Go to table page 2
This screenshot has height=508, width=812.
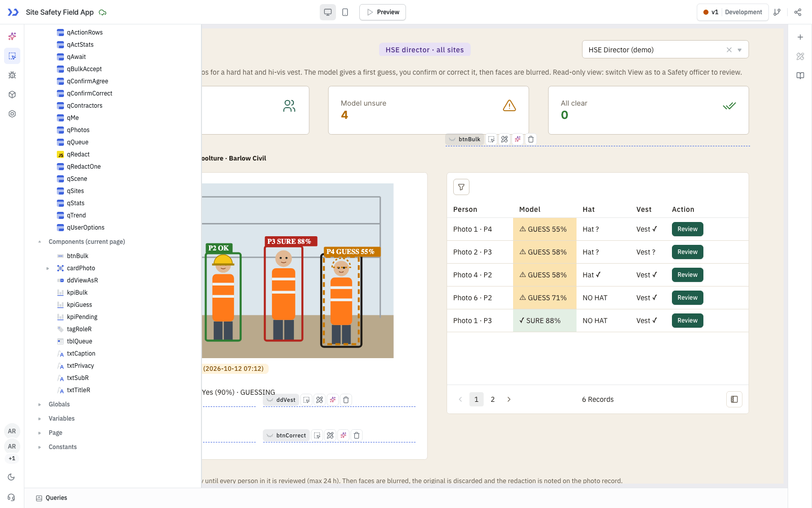493,399
